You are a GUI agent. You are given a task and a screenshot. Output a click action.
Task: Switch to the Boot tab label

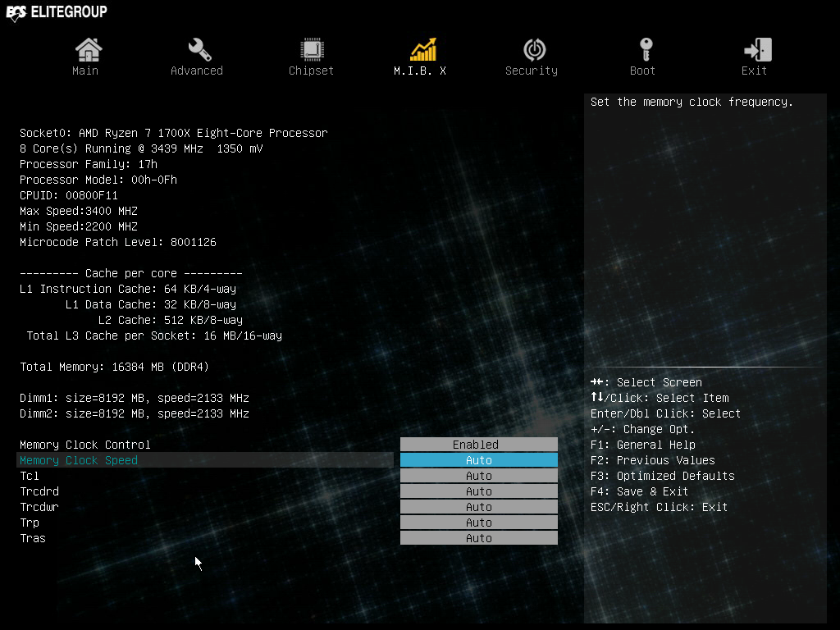(x=642, y=71)
